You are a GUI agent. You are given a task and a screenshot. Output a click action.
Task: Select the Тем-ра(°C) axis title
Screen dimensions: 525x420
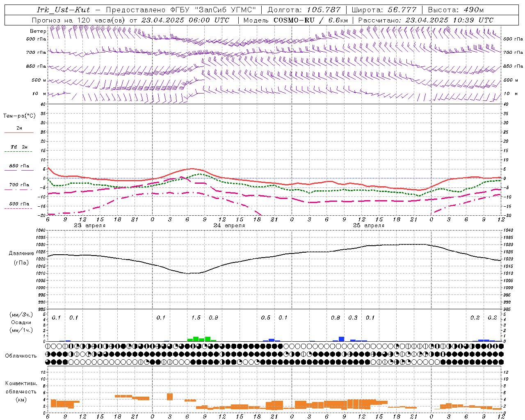(x=19, y=116)
